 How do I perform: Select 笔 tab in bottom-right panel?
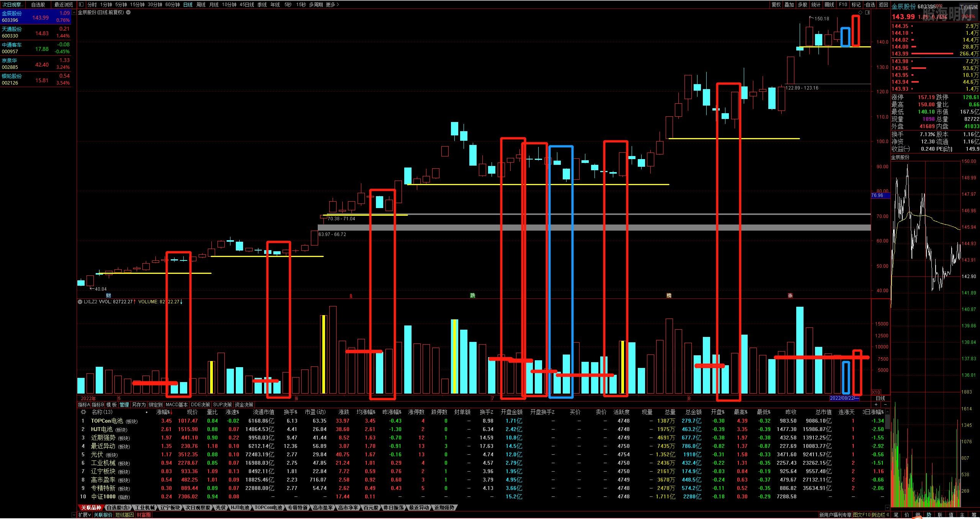click(x=896, y=515)
